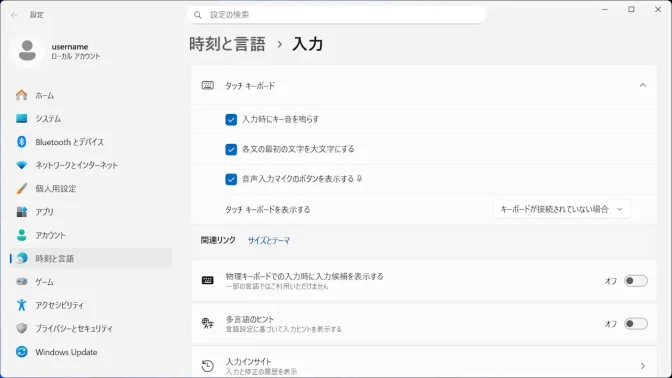Click タッチ キーボードを表示する label
Viewport: 672px width, 378px height.
(267, 210)
